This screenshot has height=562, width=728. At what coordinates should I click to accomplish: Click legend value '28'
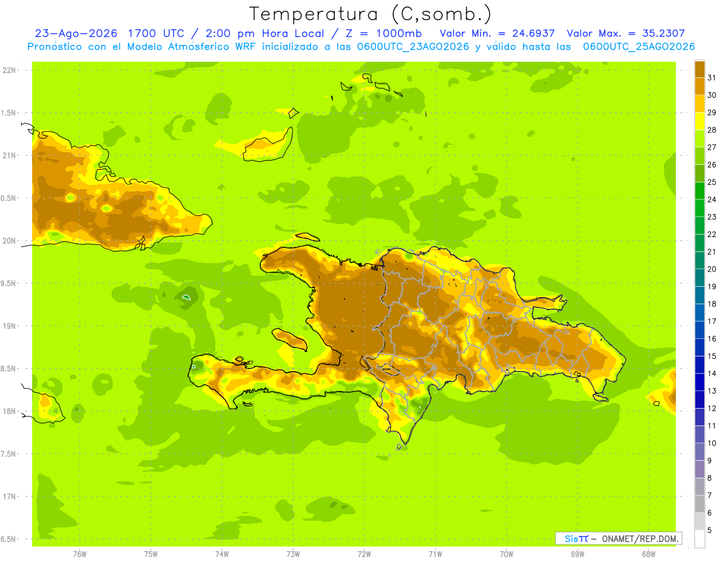pos(712,130)
